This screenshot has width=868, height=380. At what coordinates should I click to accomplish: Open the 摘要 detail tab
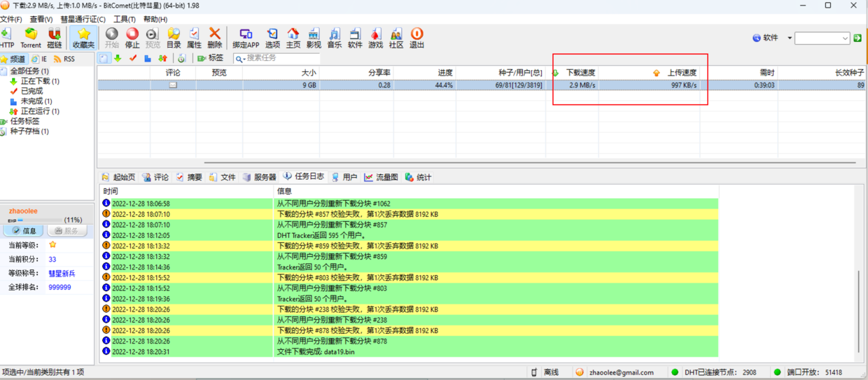[189, 177]
